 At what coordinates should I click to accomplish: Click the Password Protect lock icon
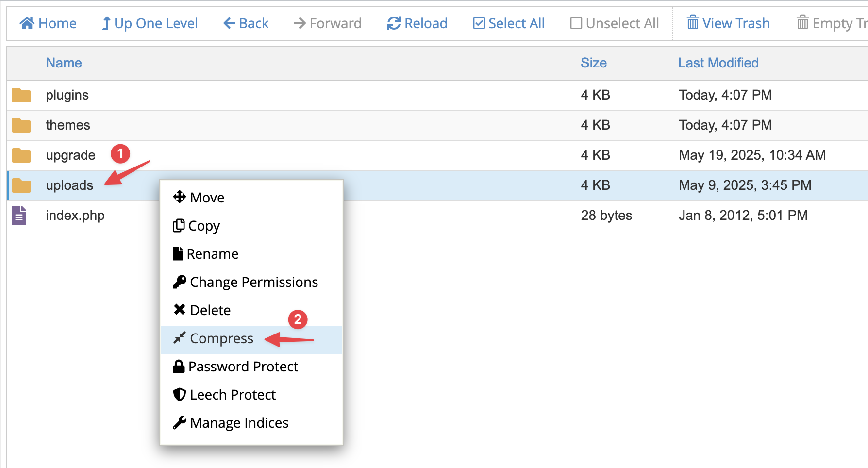(179, 366)
